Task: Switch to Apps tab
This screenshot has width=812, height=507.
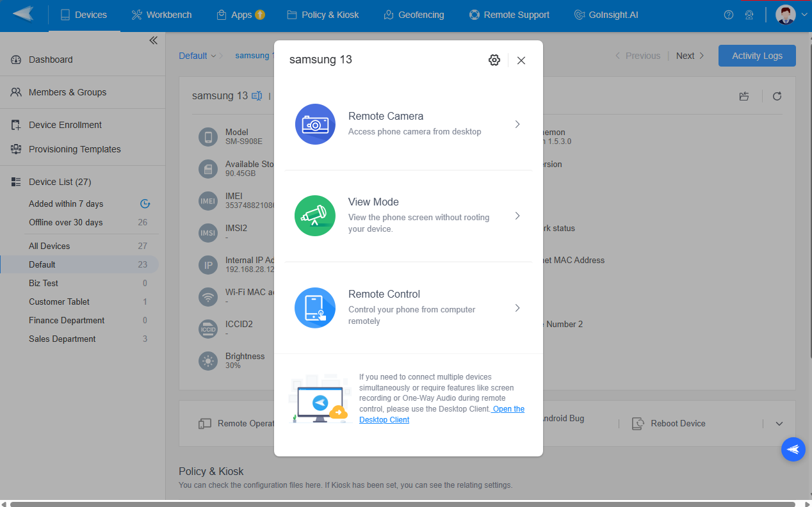Action: (241, 15)
